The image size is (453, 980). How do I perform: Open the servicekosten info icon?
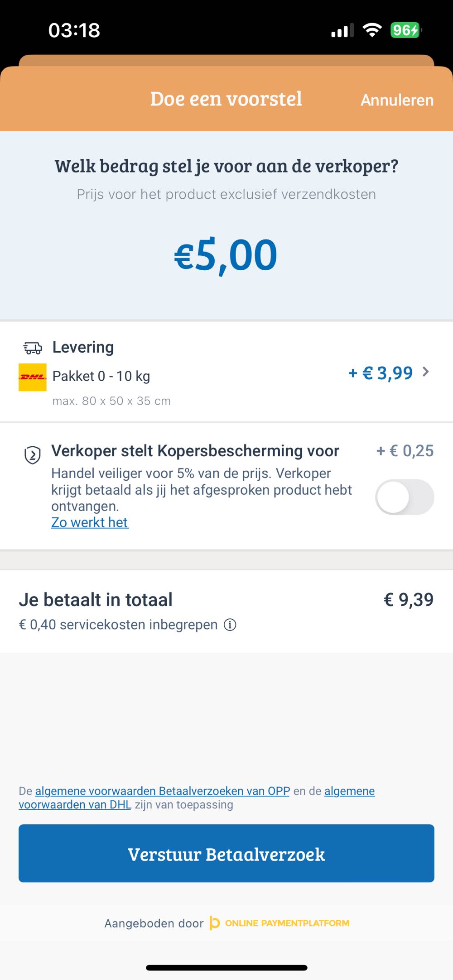point(230,625)
